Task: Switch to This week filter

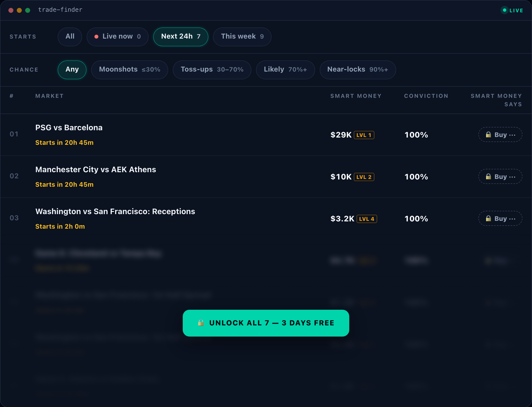Action: pyautogui.click(x=242, y=37)
